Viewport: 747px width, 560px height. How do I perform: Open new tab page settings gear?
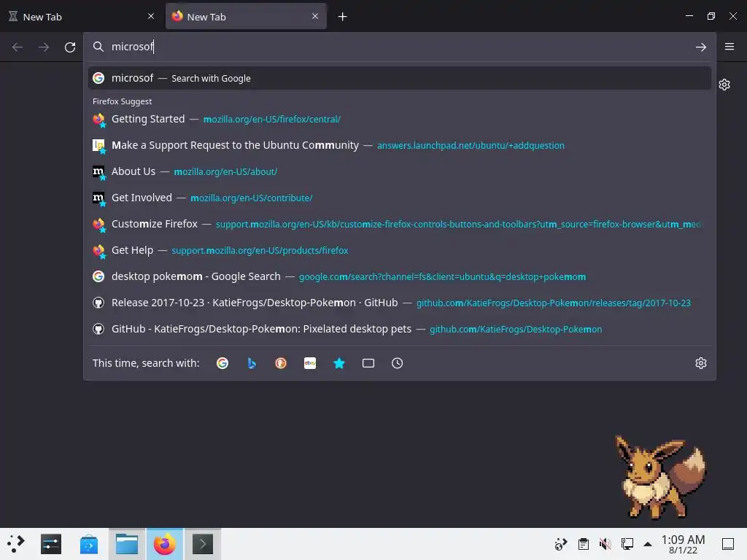724,85
